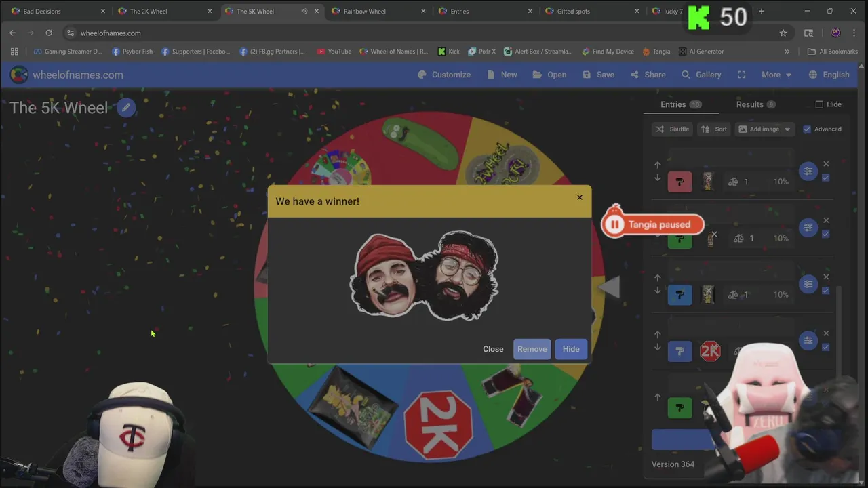Open the All Bookmarks folder
This screenshot has width=868, height=488.
point(832,52)
